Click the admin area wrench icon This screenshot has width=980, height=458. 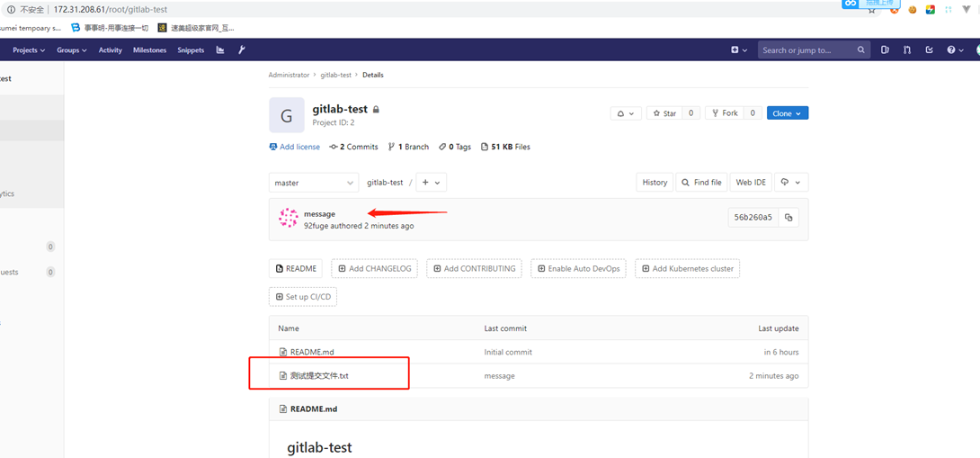pos(241,50)
